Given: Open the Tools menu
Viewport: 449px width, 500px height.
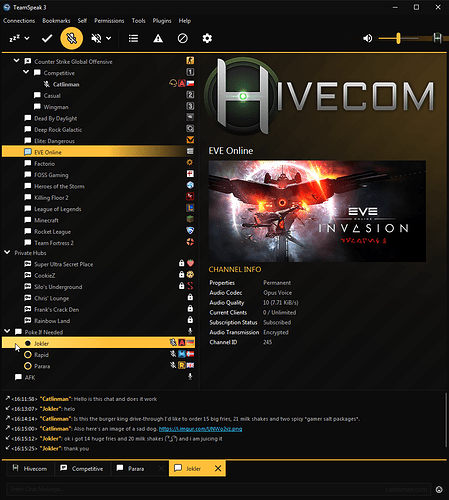Looking at the screenshot, I should point(138,21).
